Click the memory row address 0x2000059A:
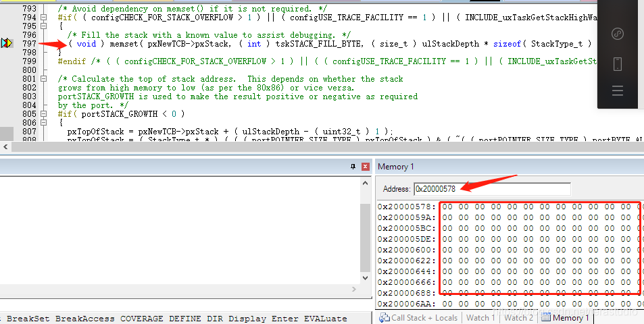The height and width of the screenshot is (324, 644). 407,217
